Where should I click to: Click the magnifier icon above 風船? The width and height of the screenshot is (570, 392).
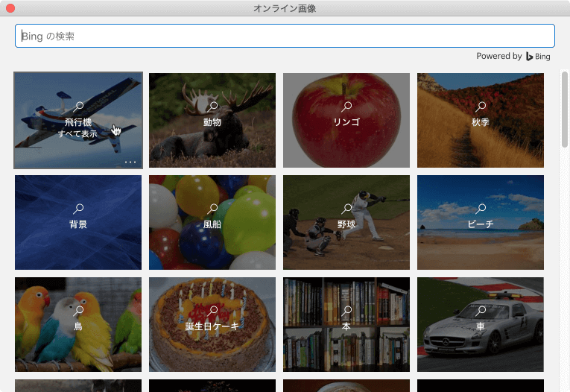point(212,209)
